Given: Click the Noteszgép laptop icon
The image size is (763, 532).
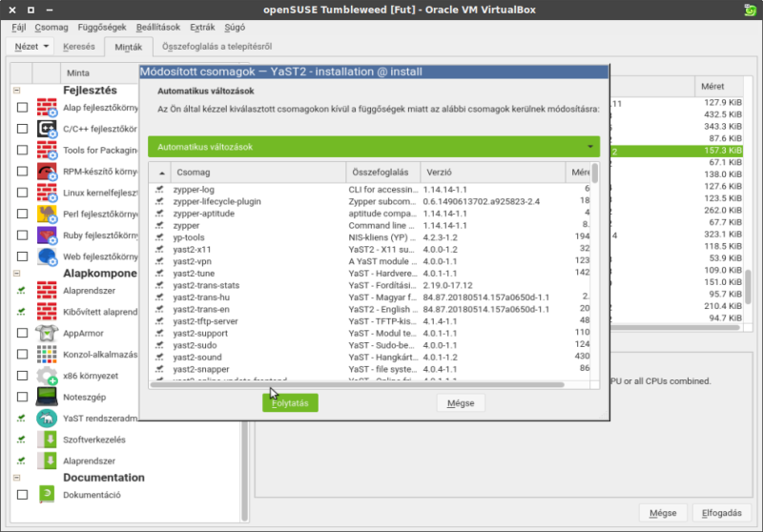Looking at the screenshot, I should pos(47,397).
